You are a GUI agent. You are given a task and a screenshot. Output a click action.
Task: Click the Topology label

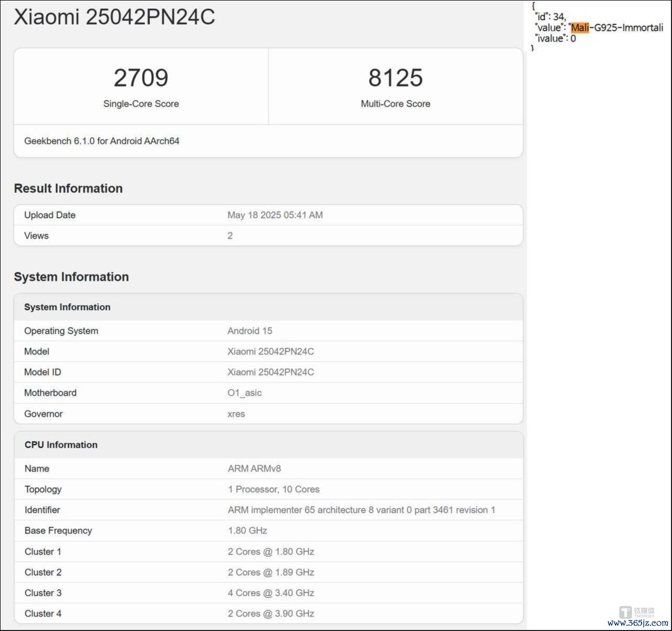[43, 489]
